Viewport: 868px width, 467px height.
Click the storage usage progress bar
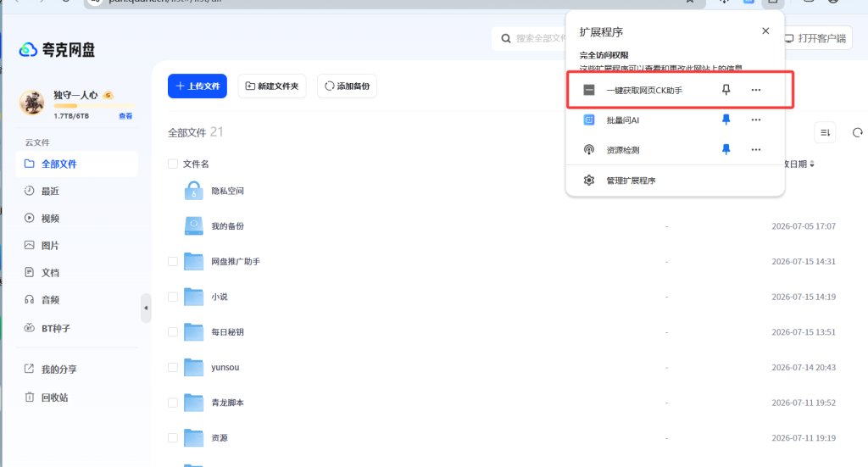tap(93, 106)
